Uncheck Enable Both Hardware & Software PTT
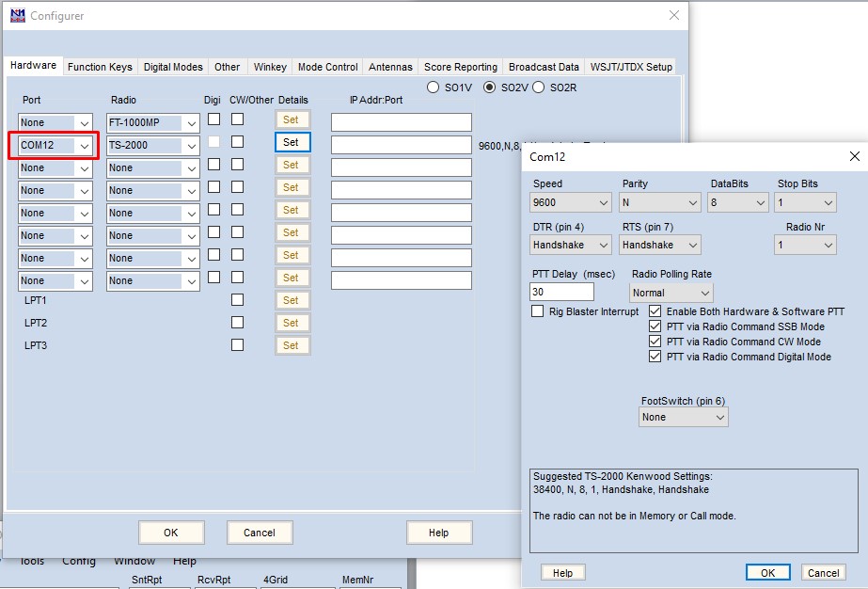 [x=655, y=311]
